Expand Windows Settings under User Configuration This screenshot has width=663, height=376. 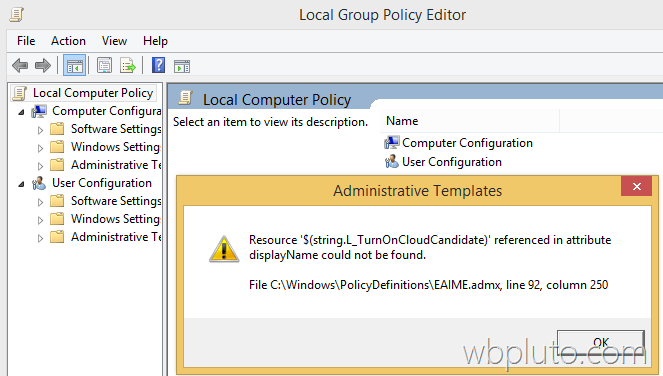click(40, 220)
